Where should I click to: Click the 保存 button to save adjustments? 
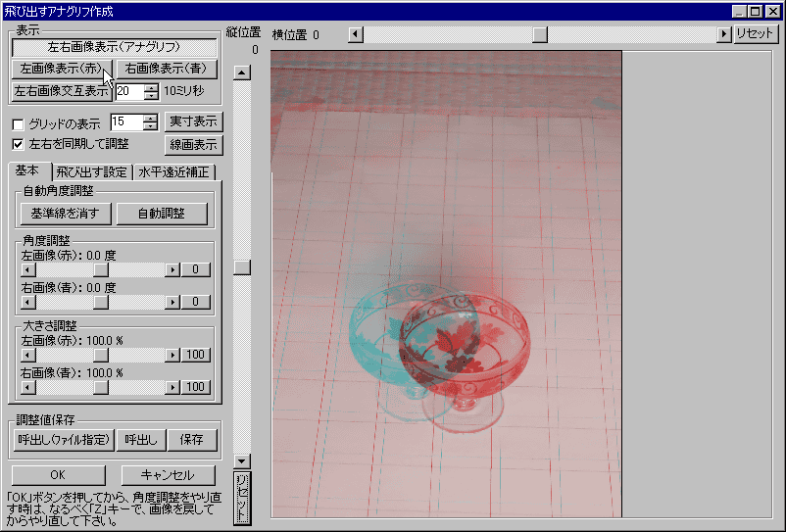pos(191,440)
